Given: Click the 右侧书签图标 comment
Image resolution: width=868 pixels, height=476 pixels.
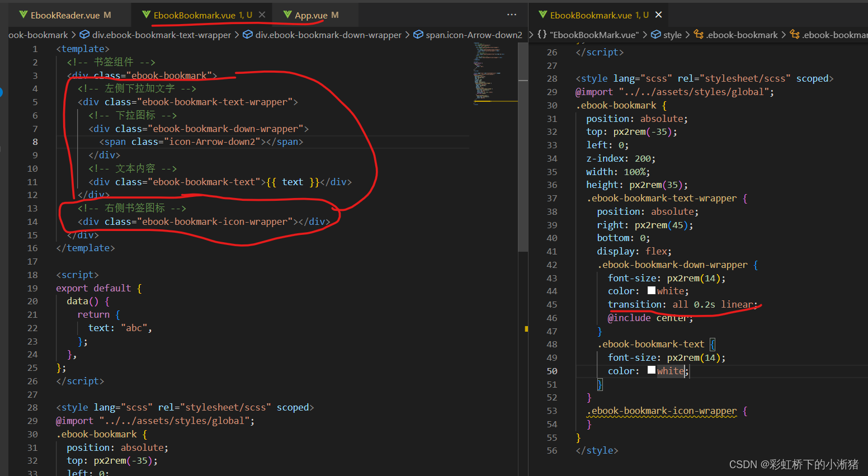Looking at the screenshot, I should point(132,208).
